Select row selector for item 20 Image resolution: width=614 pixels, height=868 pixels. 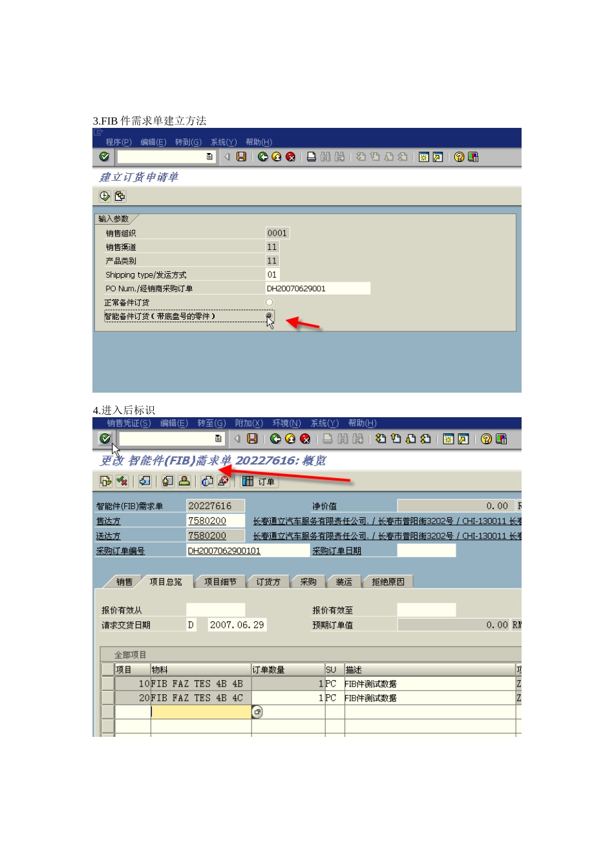tap(108, 697)
